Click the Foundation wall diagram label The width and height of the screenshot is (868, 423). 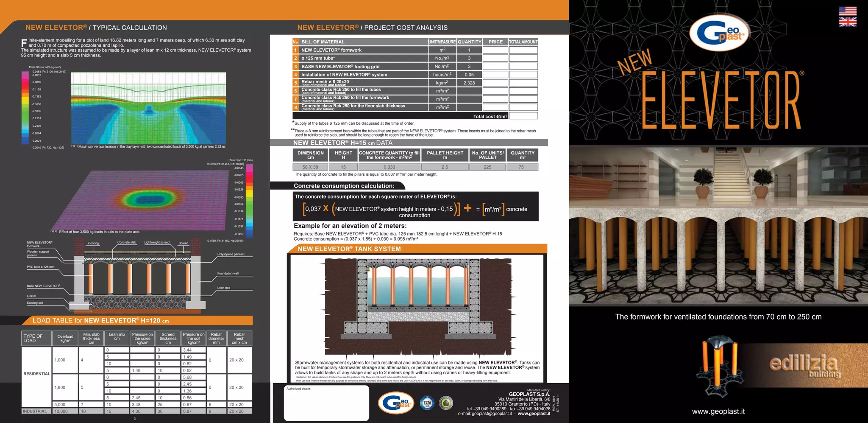tap(228, 274)
